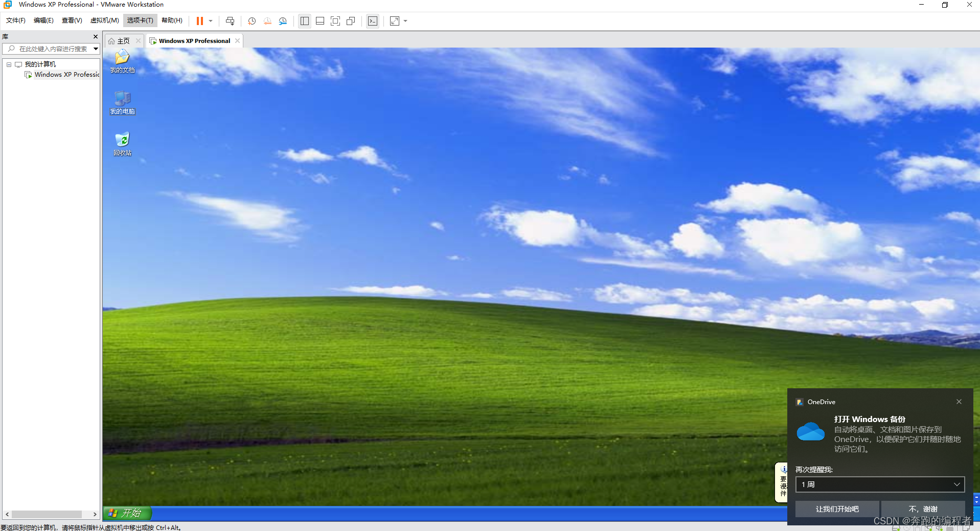Switch to the 主页 home tab
The width and height of the screenshot is (980, 531).
(124, 41)
